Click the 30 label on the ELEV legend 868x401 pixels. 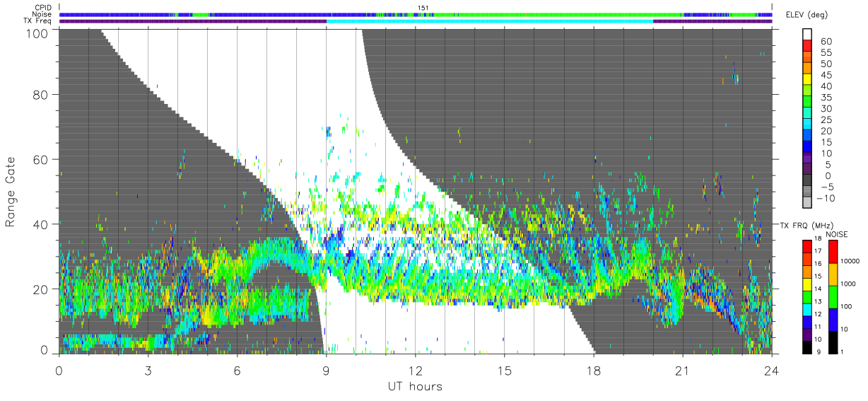click(x=826, y=109)
